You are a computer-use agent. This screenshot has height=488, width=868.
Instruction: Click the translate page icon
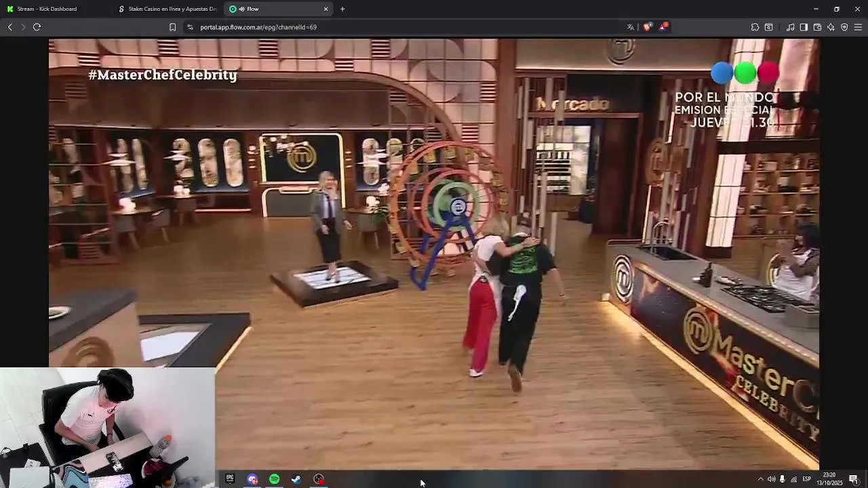631,27
